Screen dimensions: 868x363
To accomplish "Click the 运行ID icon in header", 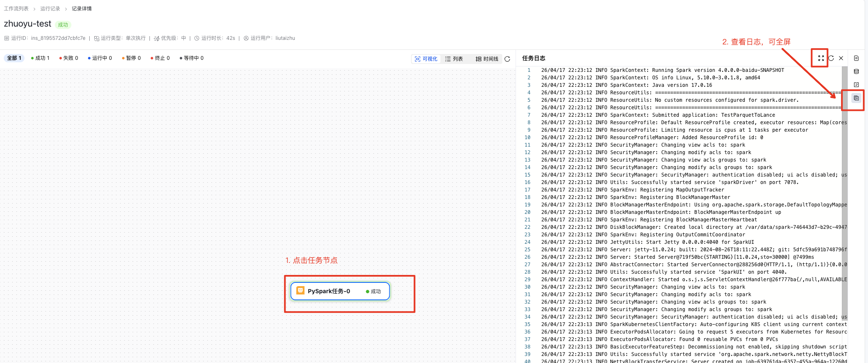I will click(7, 38).
